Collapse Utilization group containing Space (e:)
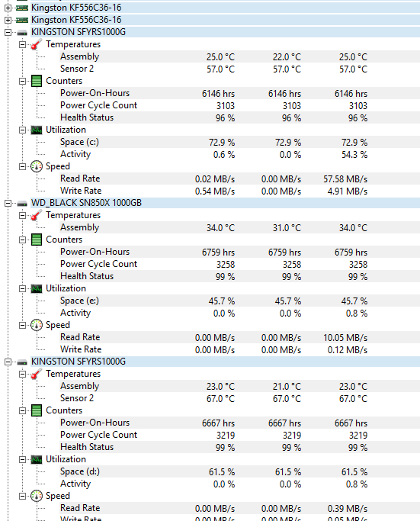The image size is (420, 521). [22, 289]
